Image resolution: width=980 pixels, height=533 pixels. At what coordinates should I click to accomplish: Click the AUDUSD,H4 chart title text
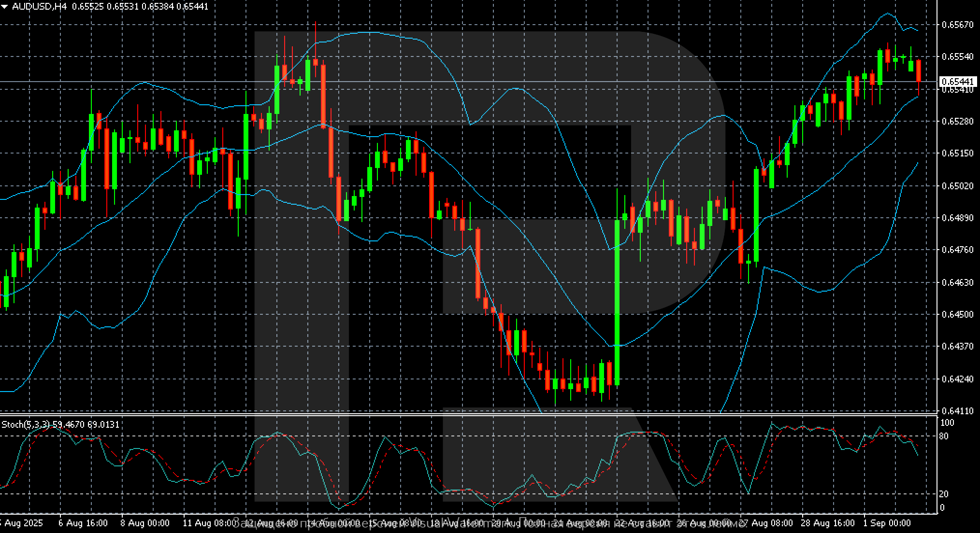[x=39, y=7]
